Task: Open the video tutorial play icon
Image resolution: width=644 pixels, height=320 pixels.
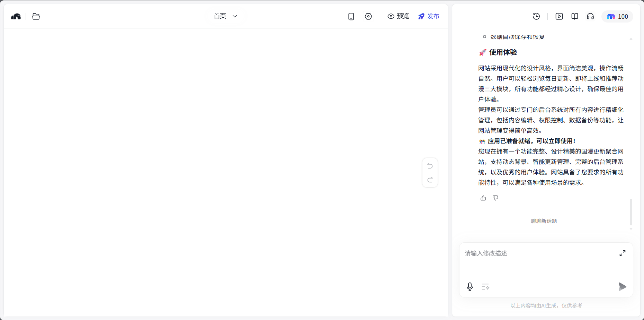Action: [x=559, y=16]
